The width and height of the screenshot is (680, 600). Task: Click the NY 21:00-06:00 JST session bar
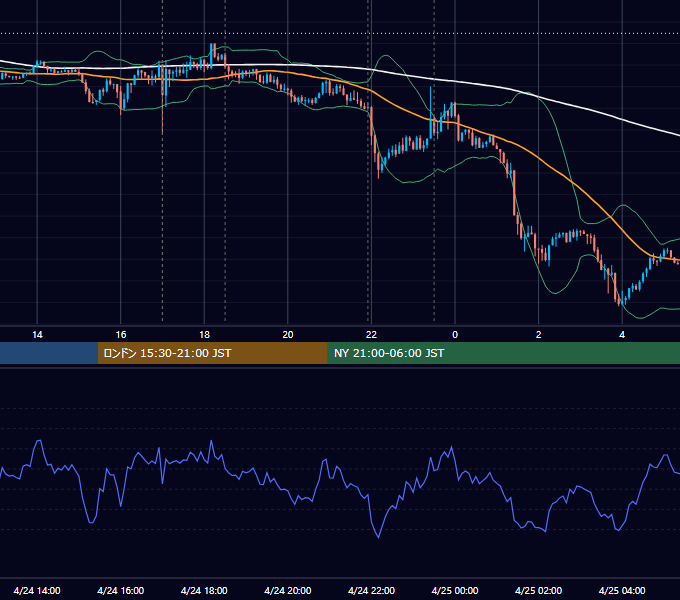(503, 353)
